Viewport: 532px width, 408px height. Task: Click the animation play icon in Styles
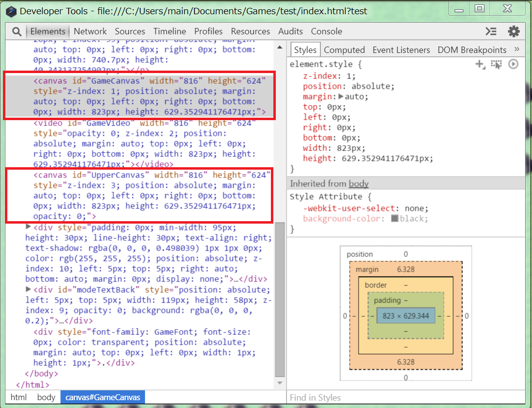(513, 64)
